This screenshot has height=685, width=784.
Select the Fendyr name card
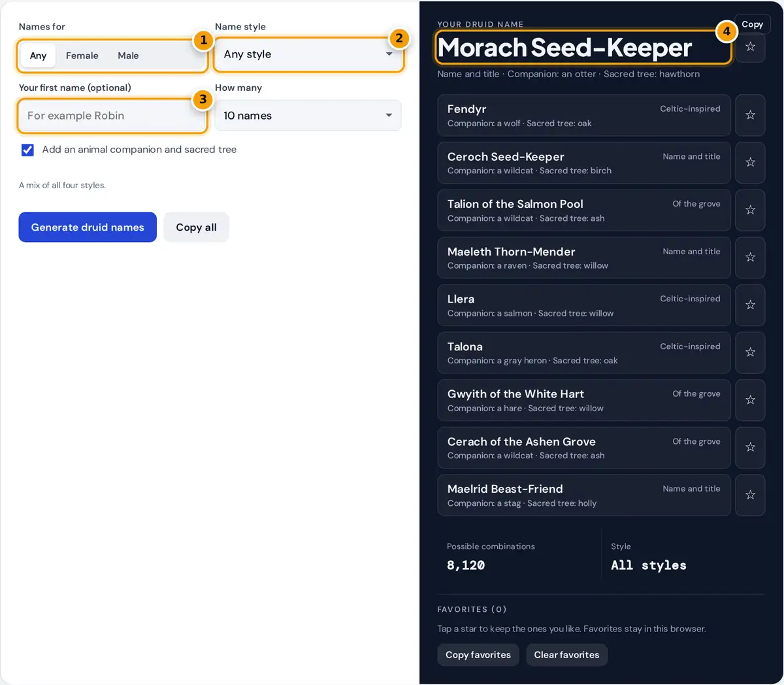click(x=584, y=115)
